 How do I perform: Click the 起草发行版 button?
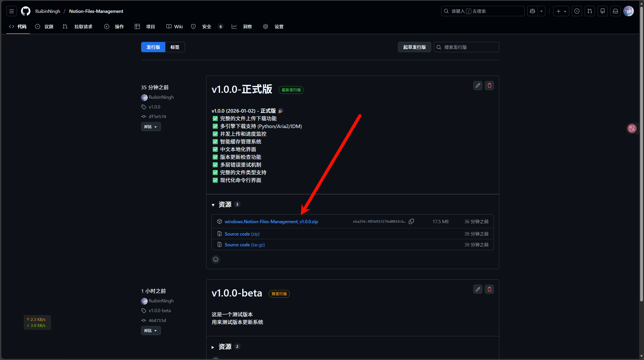pos(414,47)
